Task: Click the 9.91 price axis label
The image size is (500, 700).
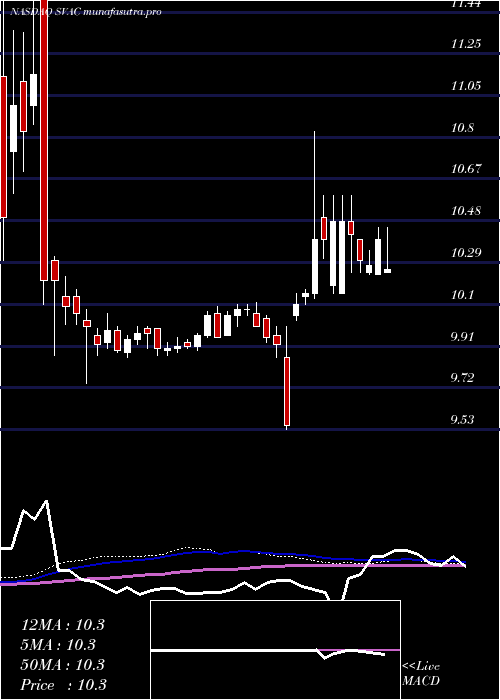Action: 462,337
